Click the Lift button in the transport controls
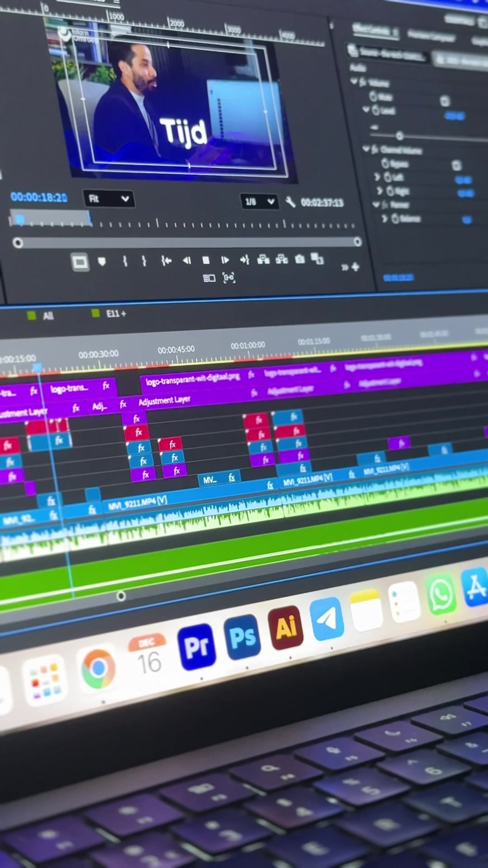The height and width of the screenshot is (868, 488). point(263,259)
